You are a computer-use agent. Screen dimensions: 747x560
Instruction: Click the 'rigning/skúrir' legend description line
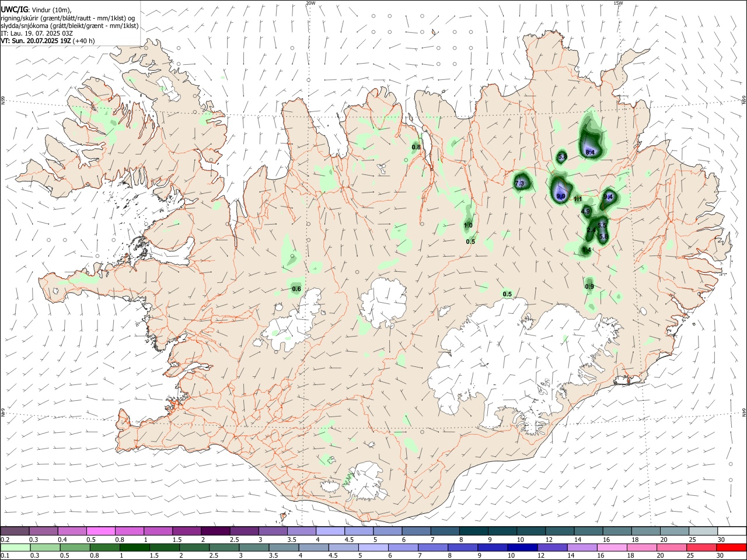(68, 18)
